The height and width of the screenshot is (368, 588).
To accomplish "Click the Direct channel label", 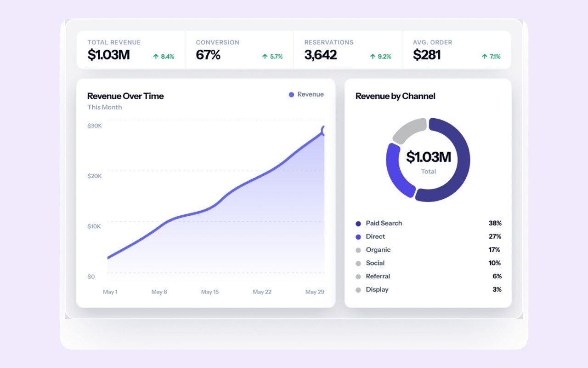I will (375, 236).
